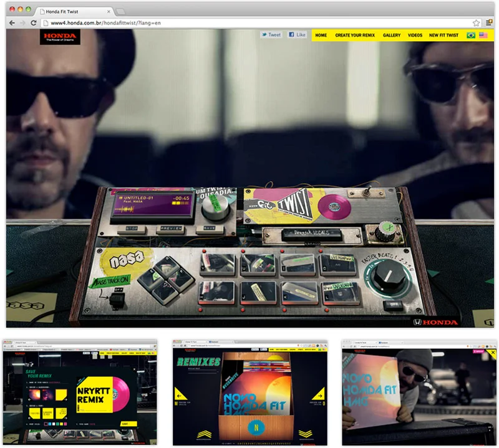Click the purple track display screen
The width and height of the screenshot is (499, 448).
point(153,206)
